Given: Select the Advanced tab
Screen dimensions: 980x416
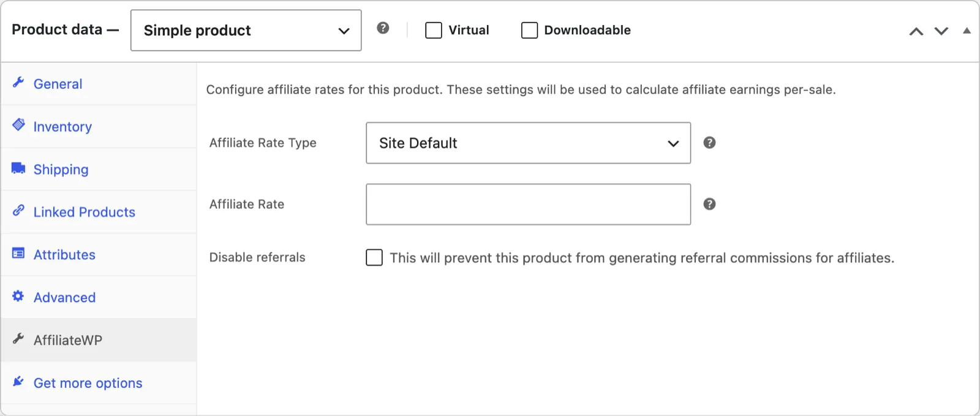Looking at the screenshot, I should 99,297.
